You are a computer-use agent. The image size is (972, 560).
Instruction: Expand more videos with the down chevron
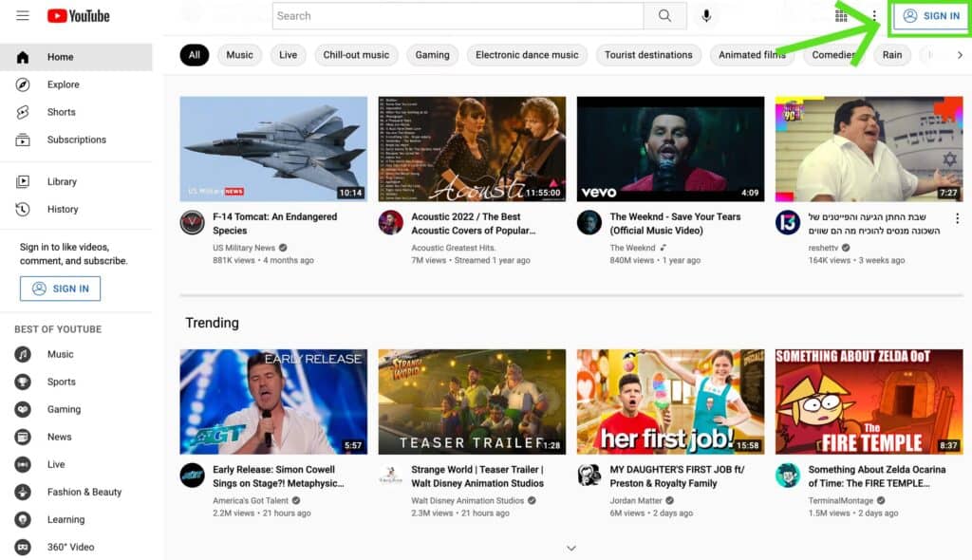tap(571, 548)
